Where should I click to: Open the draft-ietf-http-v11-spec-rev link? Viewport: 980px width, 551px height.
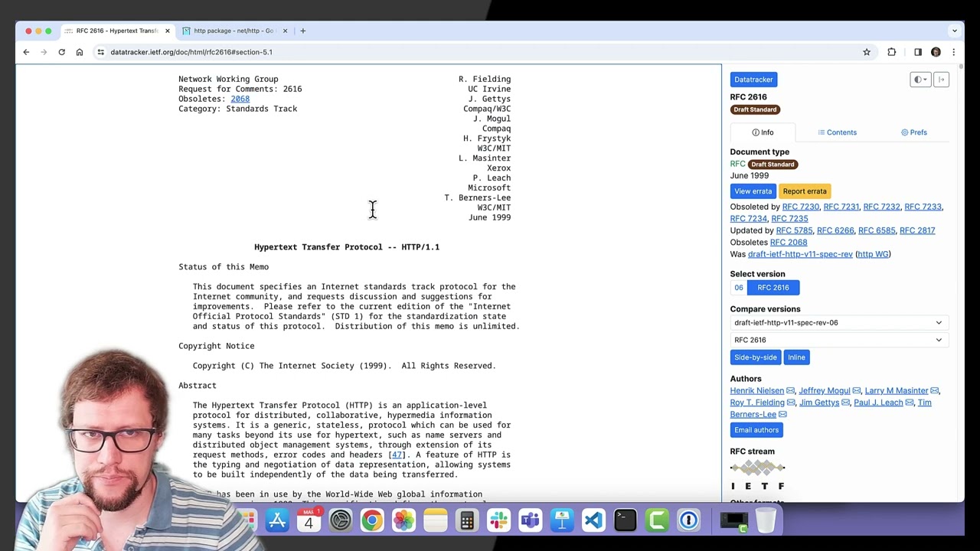pyautogui.click(x=800, y=254)
